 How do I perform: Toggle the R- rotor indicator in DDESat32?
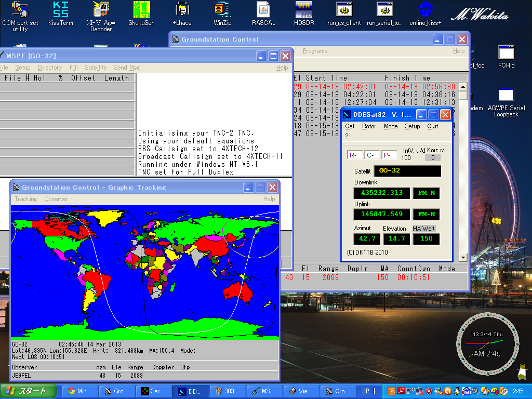click(354, 155)
